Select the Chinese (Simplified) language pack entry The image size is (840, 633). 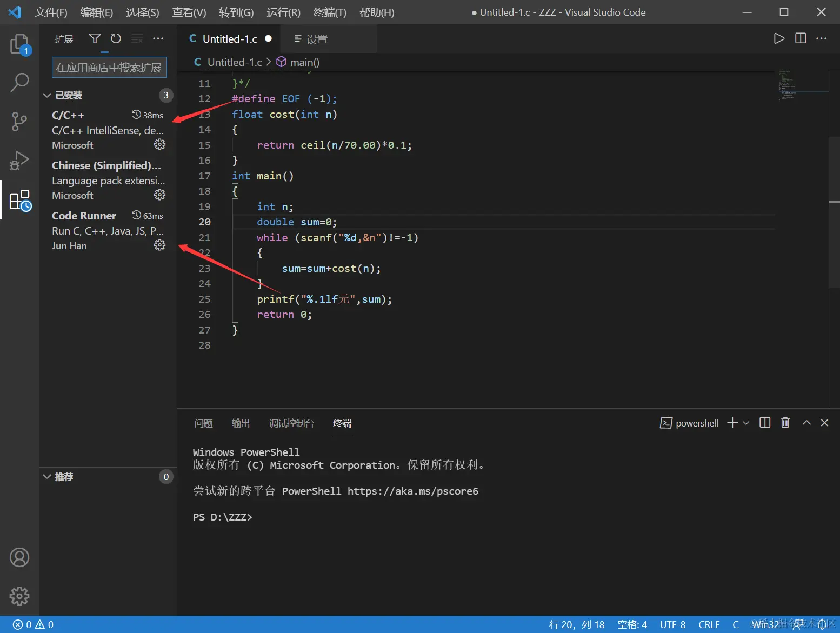coord(108,181)
